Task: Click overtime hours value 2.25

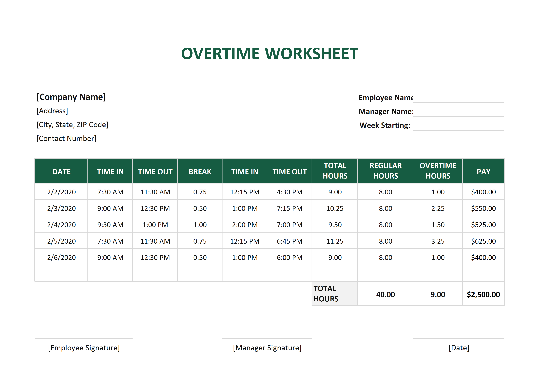Action: [x=438, y=208]
